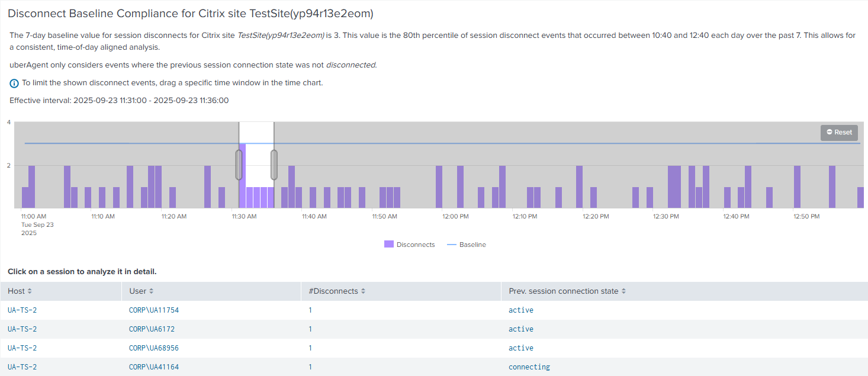868x376 pixels.
Task: Click UA-TS-2 host in first row
Action: tap(22, 310)
